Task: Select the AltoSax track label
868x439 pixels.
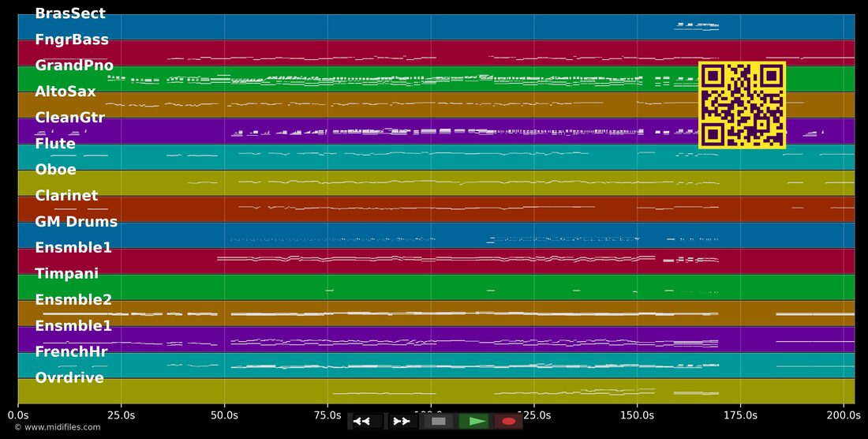Action: click(x=65, y=92)
